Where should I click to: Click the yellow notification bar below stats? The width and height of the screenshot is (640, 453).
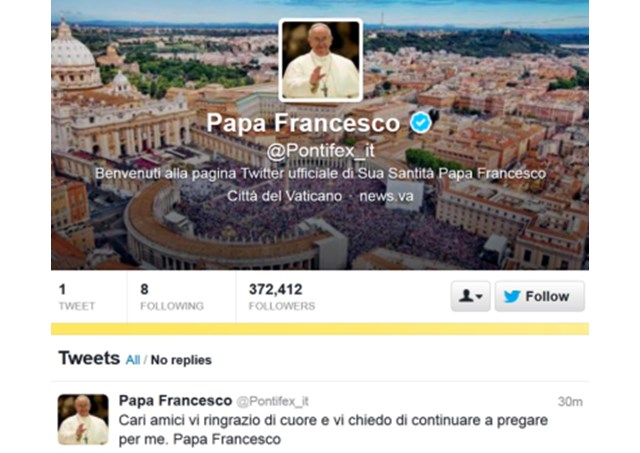click(x=320, y=329)
